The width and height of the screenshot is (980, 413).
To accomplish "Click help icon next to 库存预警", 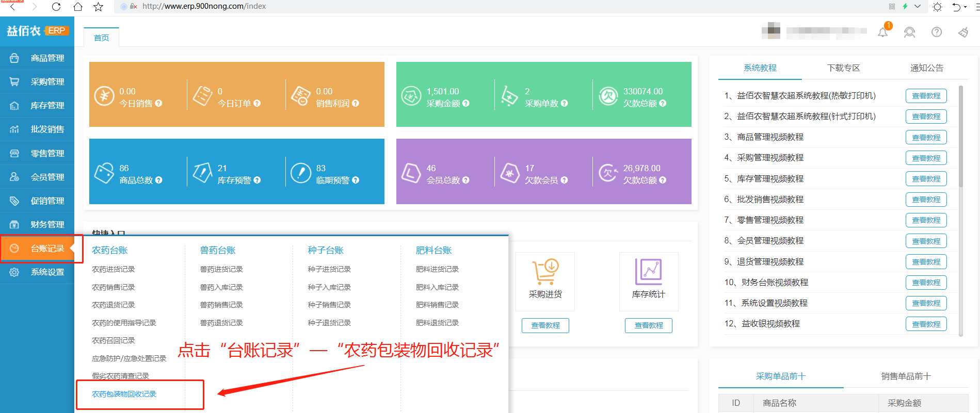I will coord(257,180).
